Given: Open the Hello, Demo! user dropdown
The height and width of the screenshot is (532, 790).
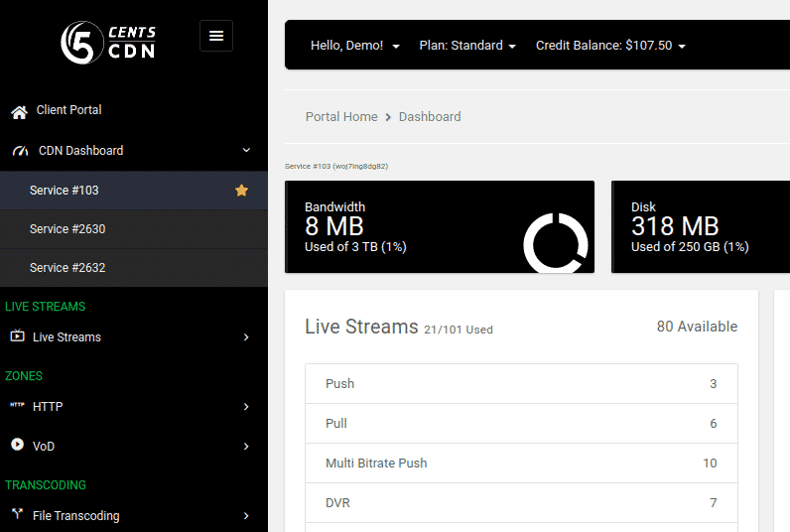Looking at the screenshot, I should pos(354,46).
